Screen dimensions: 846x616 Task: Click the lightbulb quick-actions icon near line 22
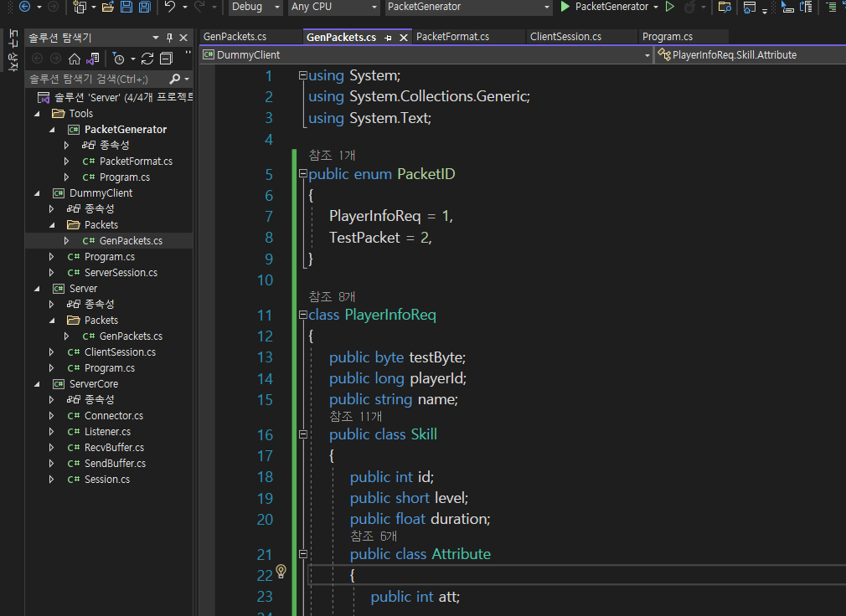coord(281,571)
